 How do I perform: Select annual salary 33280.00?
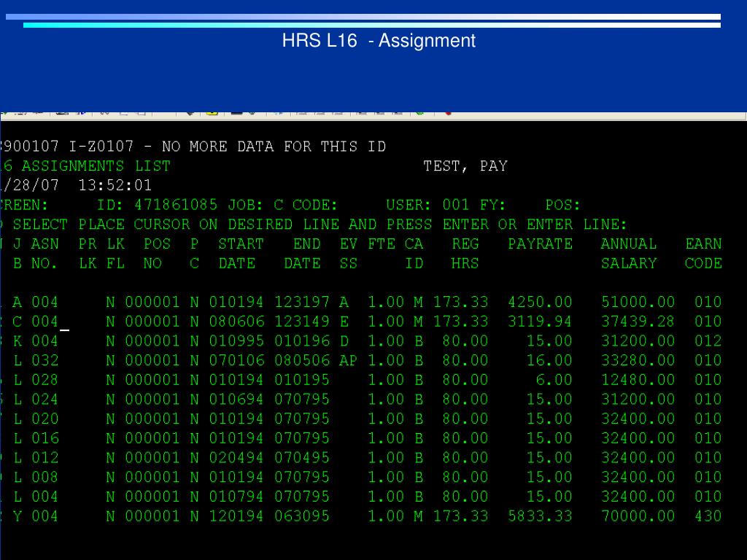click(x=638, y=360)
